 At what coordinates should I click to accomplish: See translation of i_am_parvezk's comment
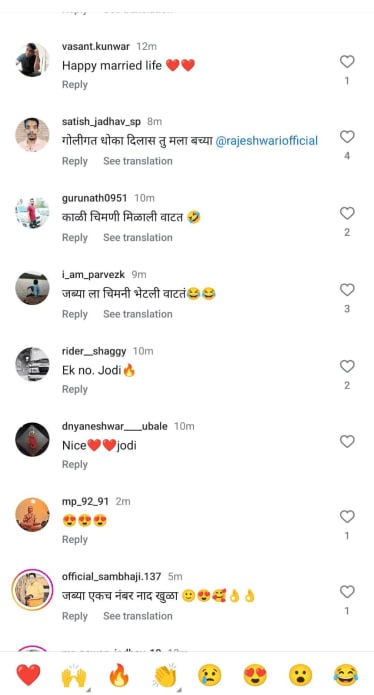pos(138,314)
